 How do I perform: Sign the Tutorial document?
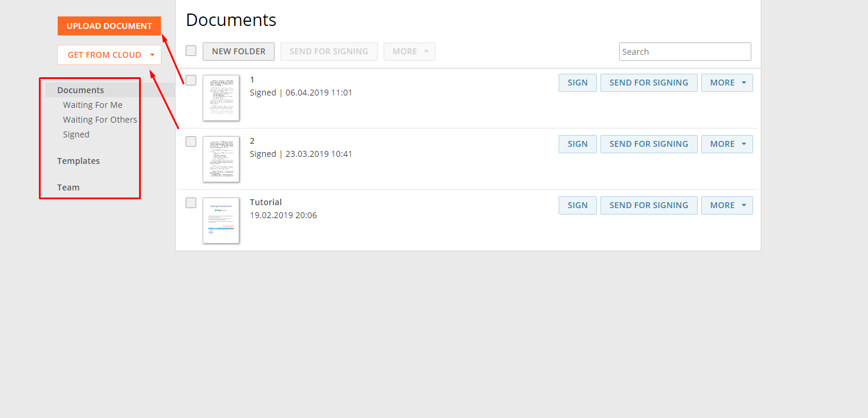(x=577, y=205)
